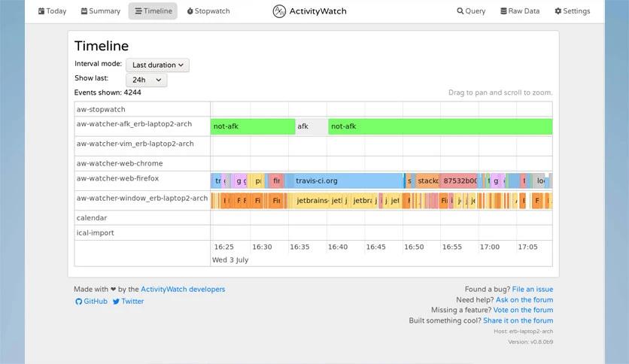Select the Timeline tab

pyautogui.click(x=153, y=11)
